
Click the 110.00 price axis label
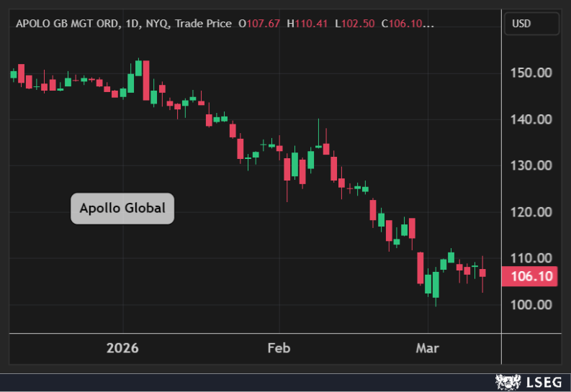tap(531, 258)
